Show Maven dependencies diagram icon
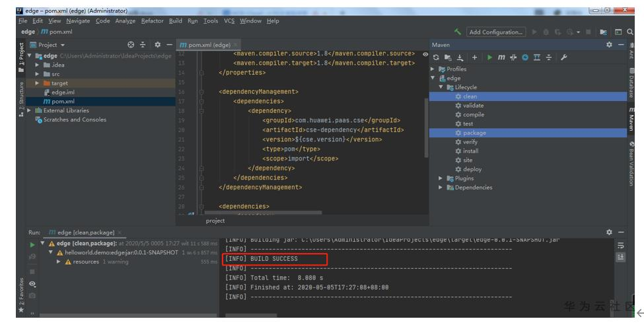 pyautogui.click(x=537, y=57)
